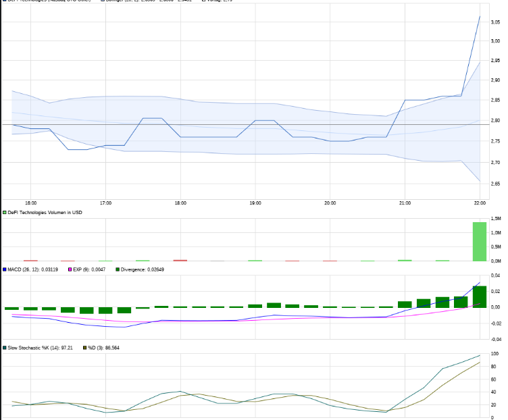Click the 1,5M volume axis label
The image size is (508, 420).
pos(495,219)
